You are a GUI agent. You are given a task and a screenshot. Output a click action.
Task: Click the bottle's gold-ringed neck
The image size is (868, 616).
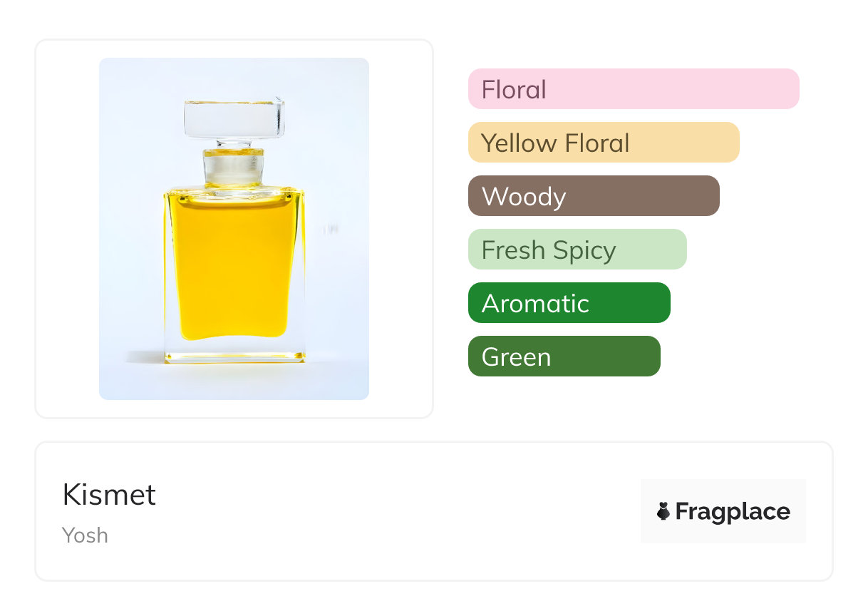pyautogui.click(x=234, y=165)
